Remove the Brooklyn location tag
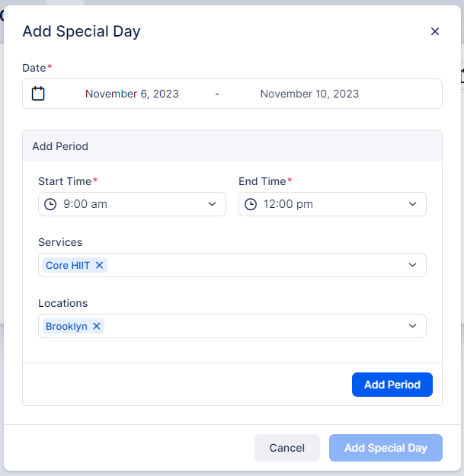 pyautogui.click(x=97, y=326)
